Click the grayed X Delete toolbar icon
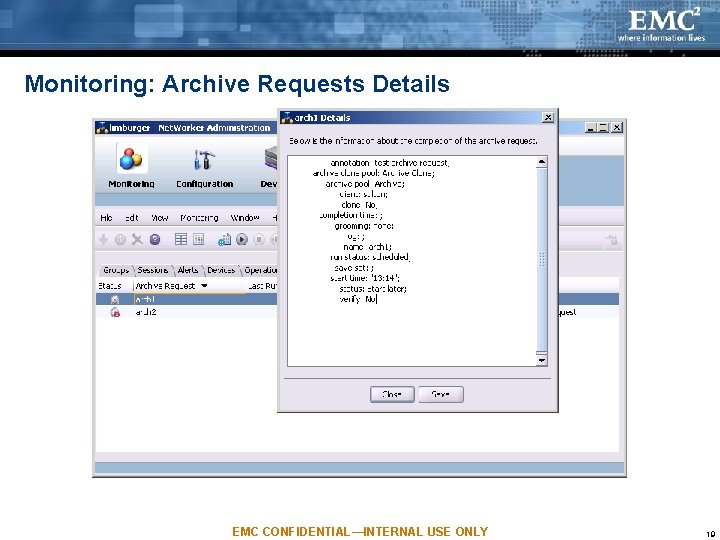This screenshot has height=540, width=720. pyautogui.click(x=137, y=239)
